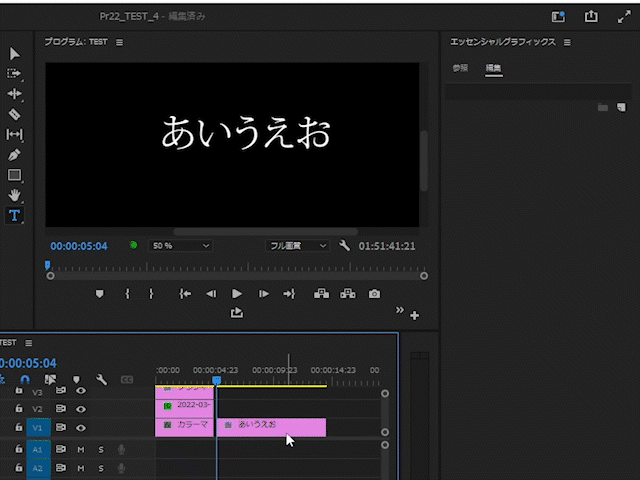
Task: Select the Rectangle tool
Action: pyautogui.click(x=15, y=175)
